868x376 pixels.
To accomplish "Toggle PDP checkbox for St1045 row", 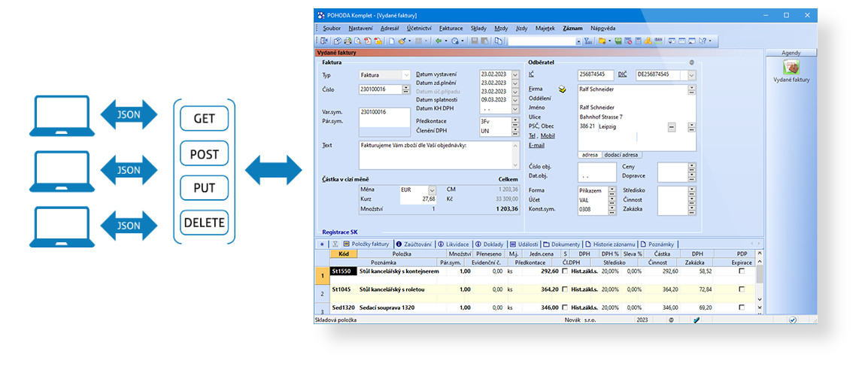I will 742,289.
